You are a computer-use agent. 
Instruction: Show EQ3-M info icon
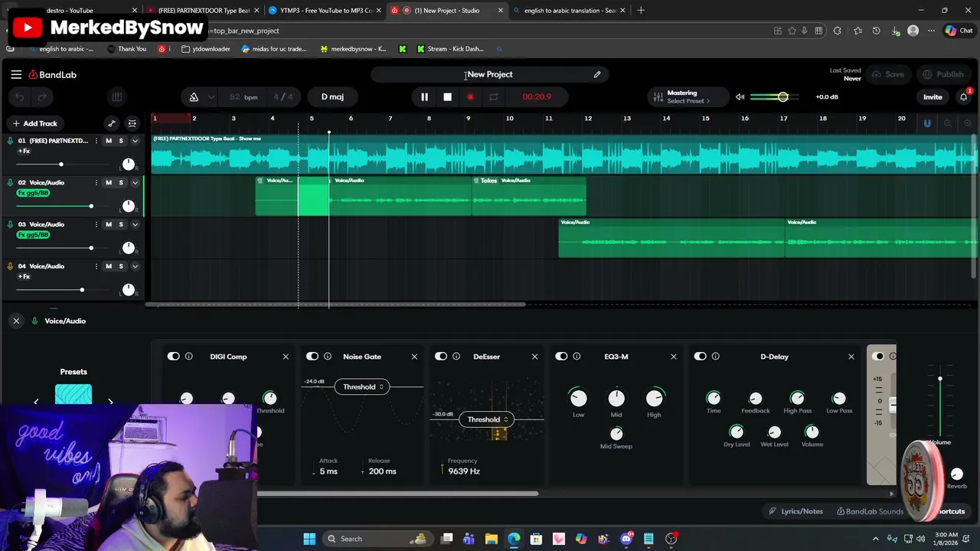click(577, 357)
